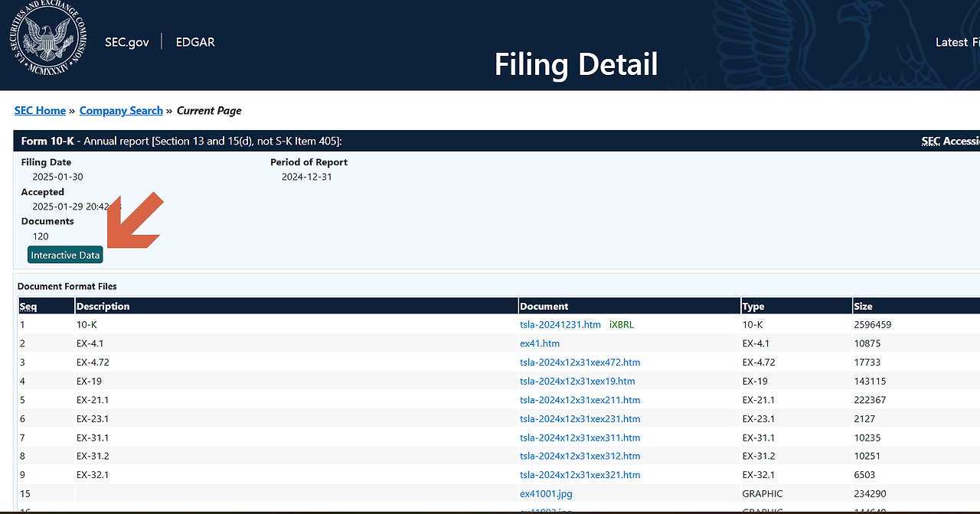This screenshot has height=514, width=980.
Task: Open tsla-2024x12x31xex321.htm exhibit link
Action: point(580,475)
